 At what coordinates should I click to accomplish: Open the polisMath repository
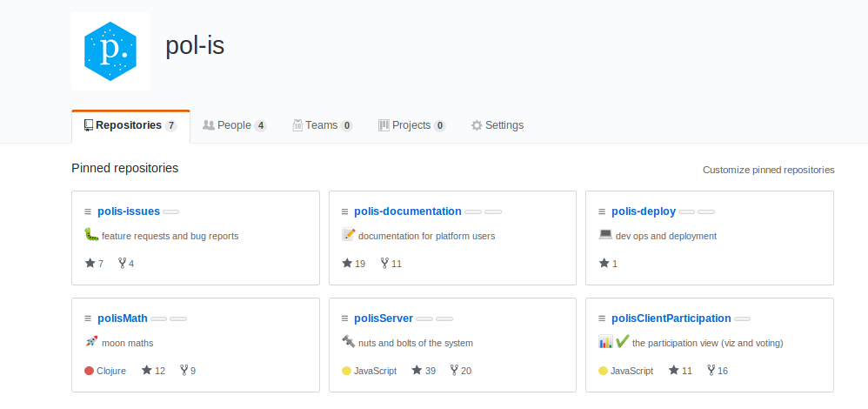(123, 318)
